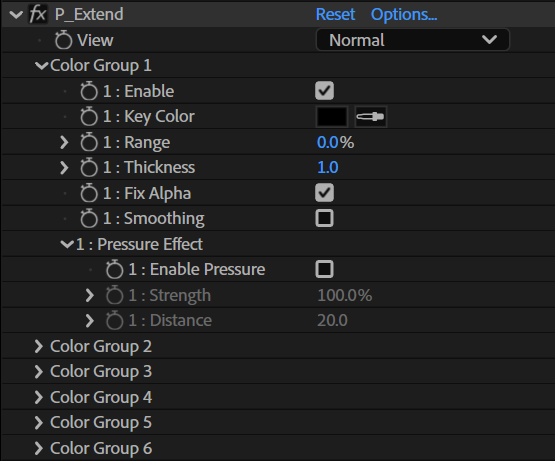Toggle the fx icon for P_Extend
This screenshot has width=555, height=461.
38,15
